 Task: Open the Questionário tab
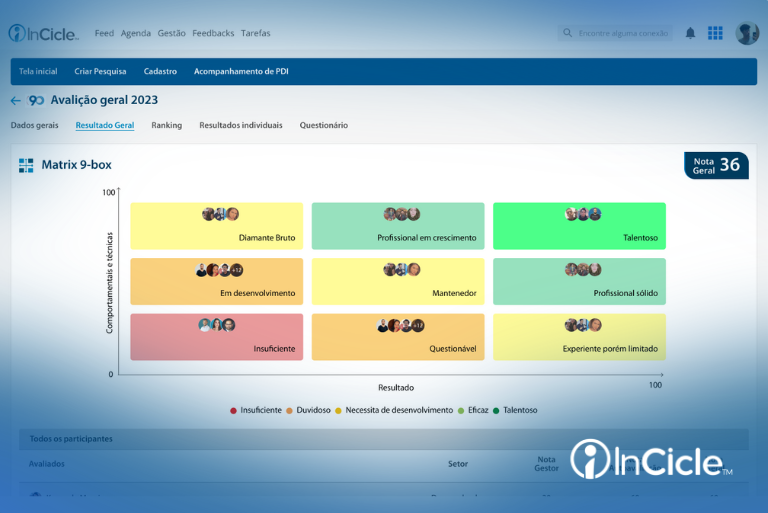point(324,125)
